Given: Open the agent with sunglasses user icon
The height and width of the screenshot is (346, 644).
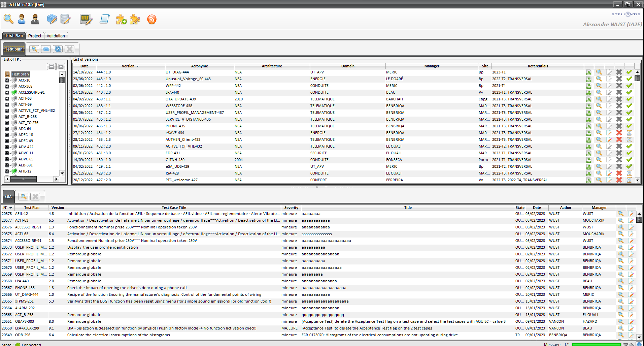Looking at the screenshot, I should (35, 20).
